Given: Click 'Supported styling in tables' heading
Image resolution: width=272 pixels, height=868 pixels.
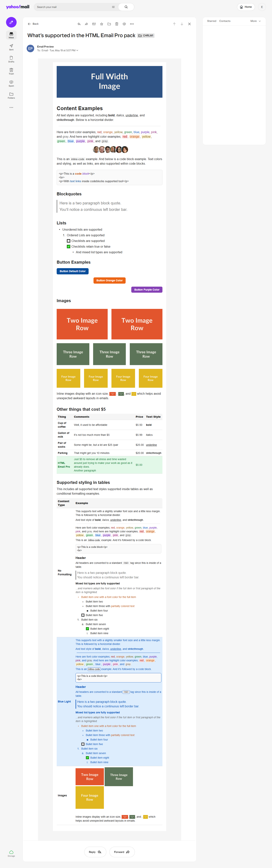Looking at the screenshot, I should point(83,483).
